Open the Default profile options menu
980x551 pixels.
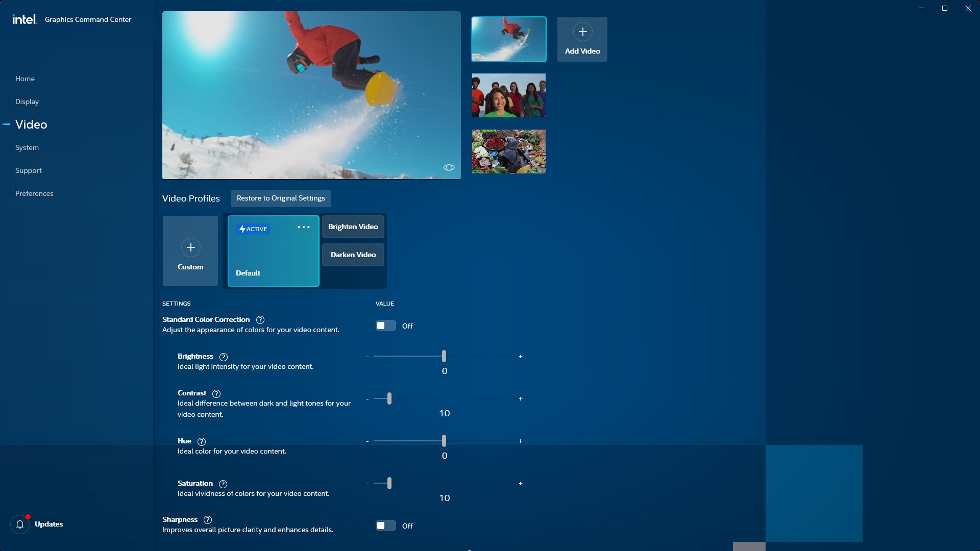click(303, 227)
